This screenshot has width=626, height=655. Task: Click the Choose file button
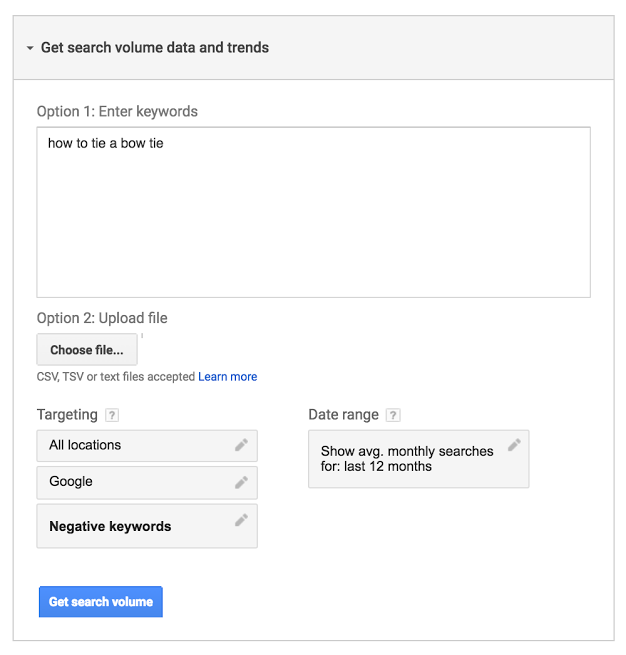tap(87, 350)
